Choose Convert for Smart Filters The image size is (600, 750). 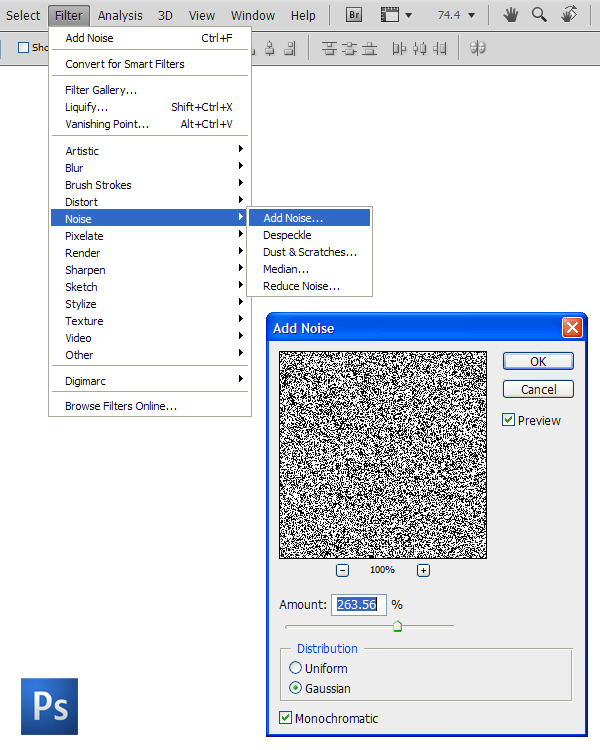coord(150,64)
